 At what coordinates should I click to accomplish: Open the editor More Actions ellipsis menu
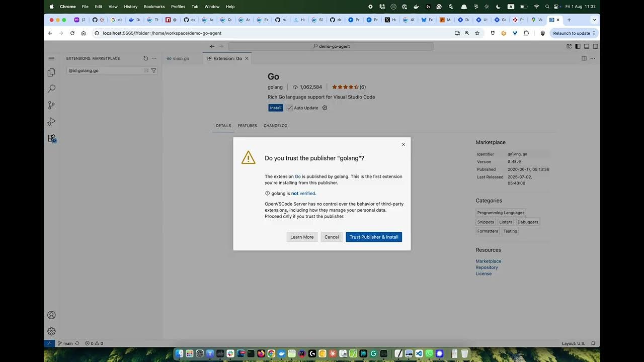click(592, 58)
